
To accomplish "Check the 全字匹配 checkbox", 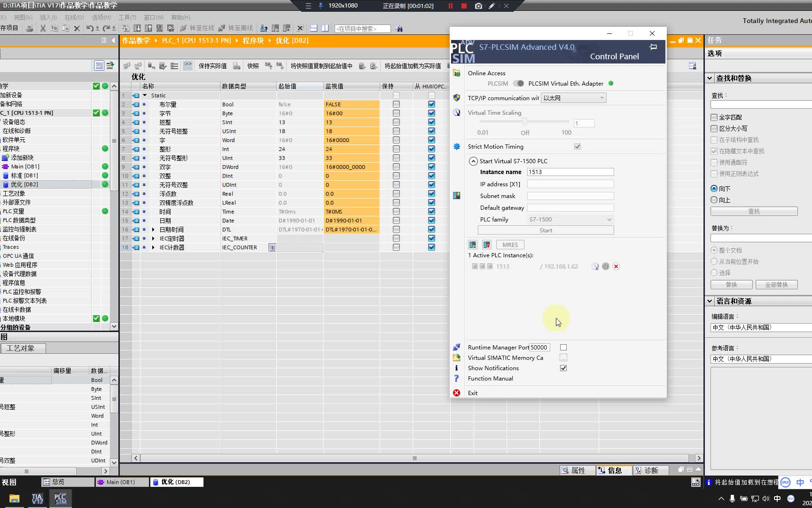I will click(x=714, y=117).
